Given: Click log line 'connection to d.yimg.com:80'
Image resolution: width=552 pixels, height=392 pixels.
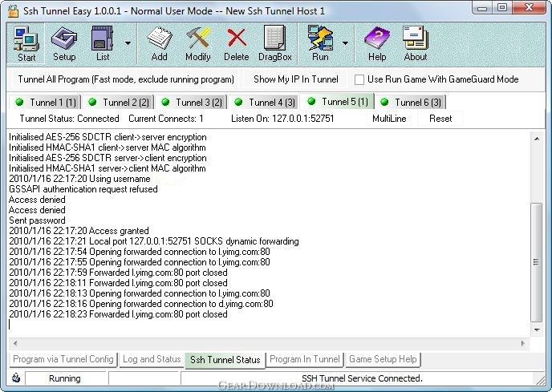Looking at the screenshot, I should coord(141,304).
